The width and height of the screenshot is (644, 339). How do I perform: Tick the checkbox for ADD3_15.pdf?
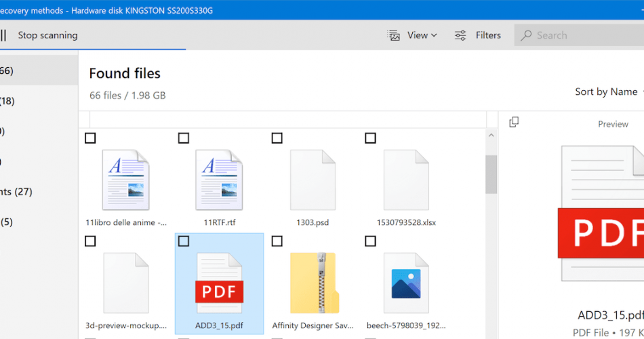pyautogui.click(x=184, y=241)
